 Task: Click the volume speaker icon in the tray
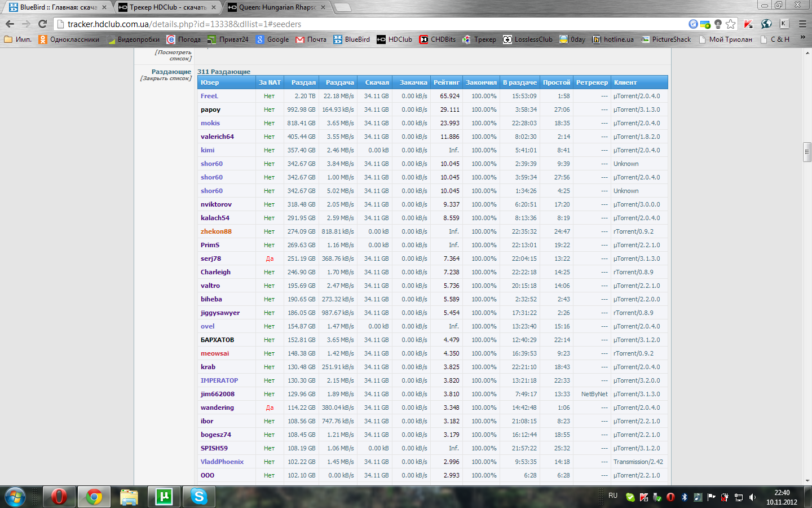(x=752, y=497)
